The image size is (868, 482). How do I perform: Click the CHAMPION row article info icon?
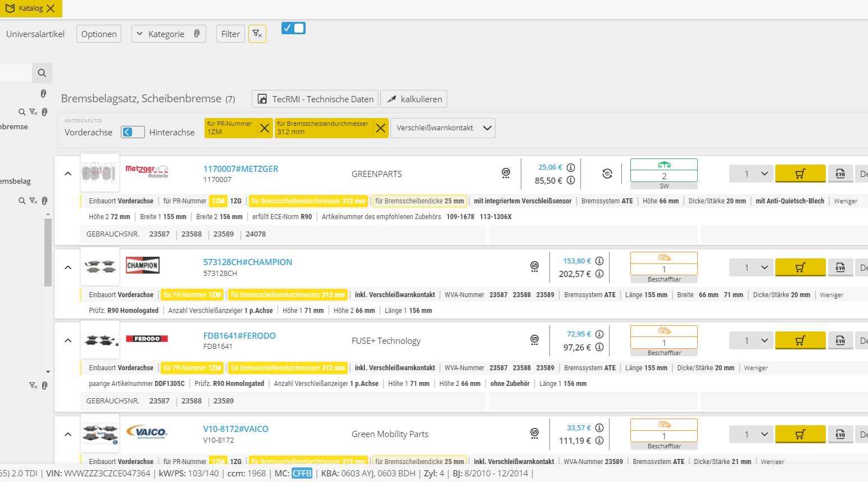coord(534,267)
